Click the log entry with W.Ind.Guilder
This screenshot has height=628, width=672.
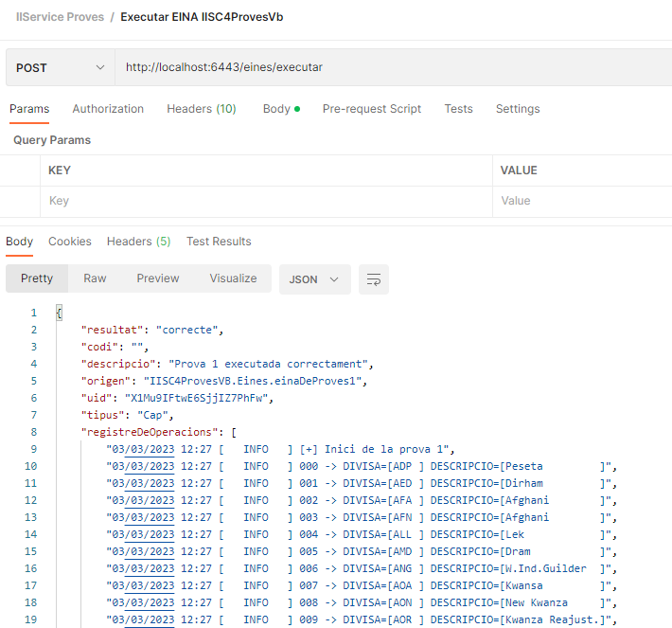(x=362, y=568)
